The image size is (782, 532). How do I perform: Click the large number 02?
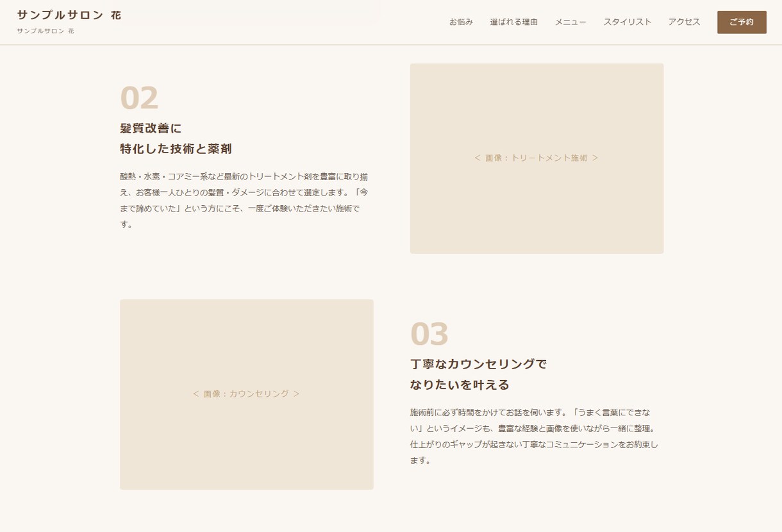coord(139,98)
